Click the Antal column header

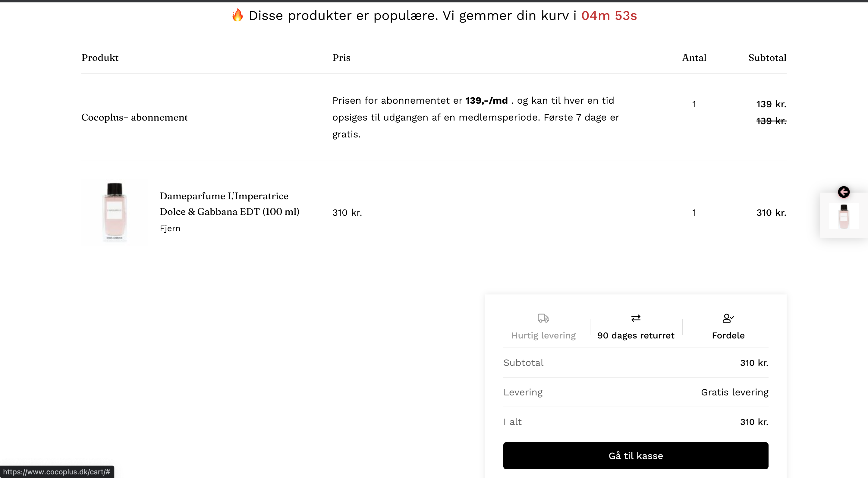pos(694,58)
